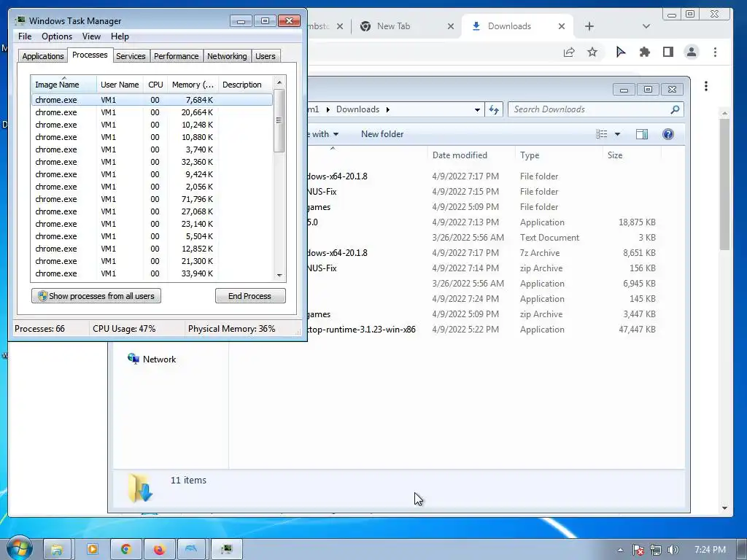Launch Windows Media Player from taskbar

click(x=93, y=550)
